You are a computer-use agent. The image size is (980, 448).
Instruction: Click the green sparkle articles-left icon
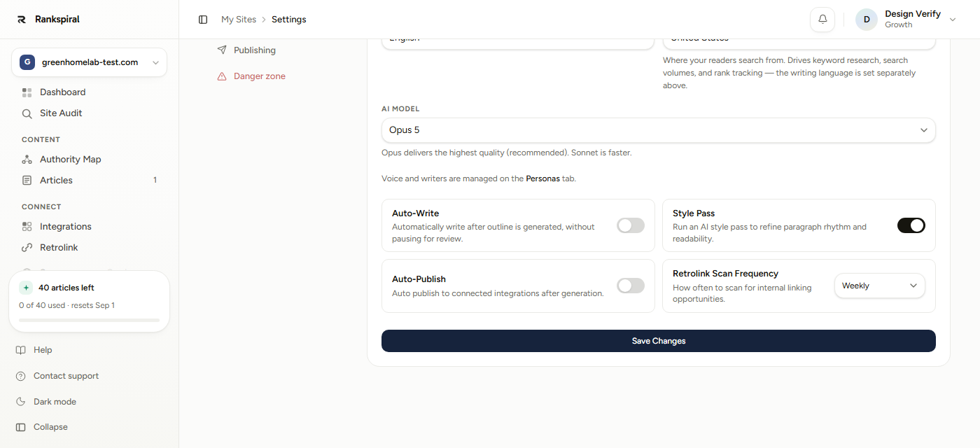tap(26, 288)
